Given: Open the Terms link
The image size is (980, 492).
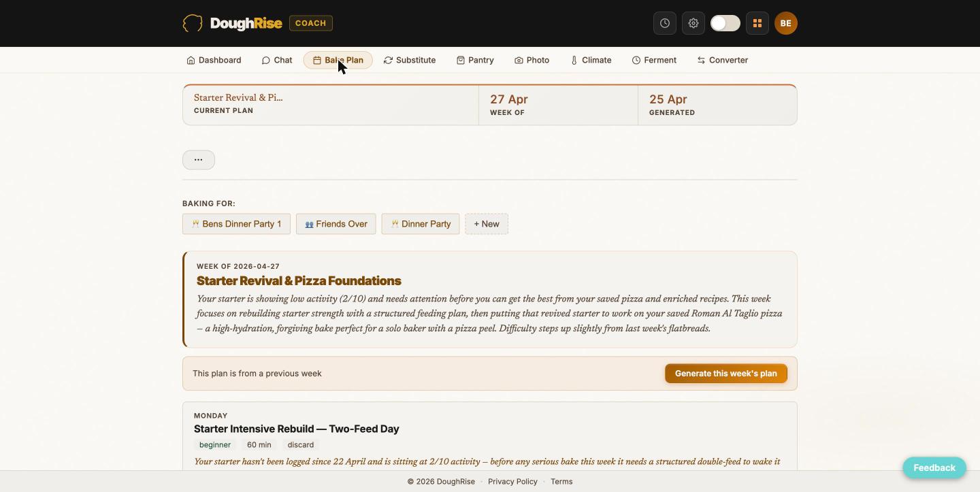Looking at the screenshot, I should click(561, 482).
